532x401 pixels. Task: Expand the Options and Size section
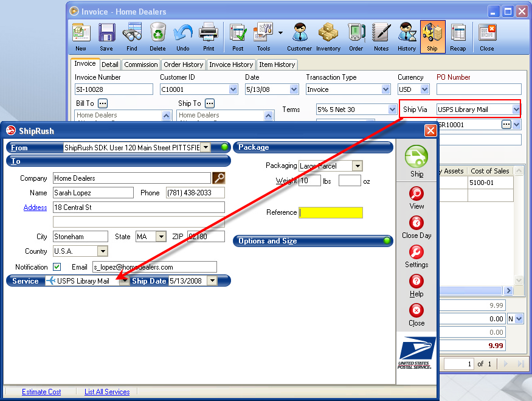tap(313, 241)
